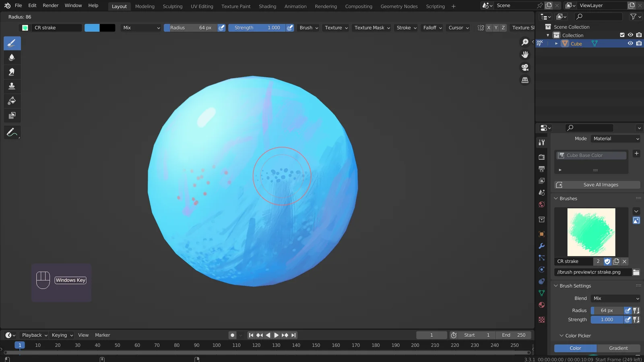The height and width of the screenshot is (362, 644).
Task: Toggle camera view in the viewport
Action: pos(525,67)
